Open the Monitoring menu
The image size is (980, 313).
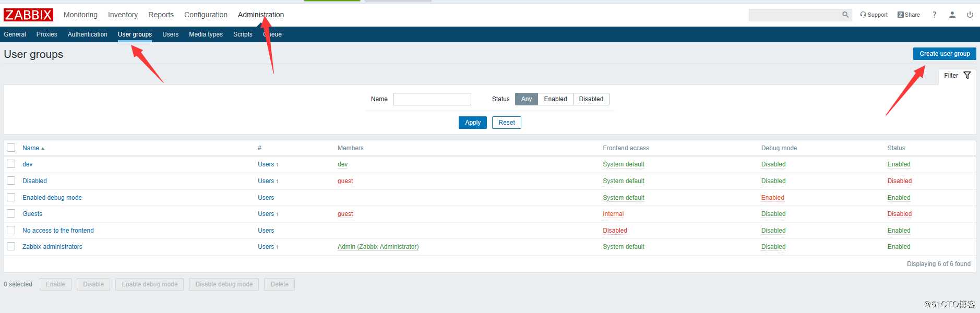pos(80,15)
